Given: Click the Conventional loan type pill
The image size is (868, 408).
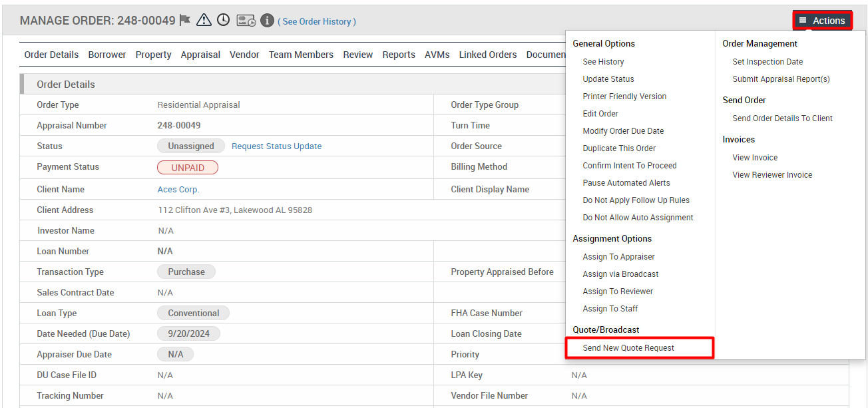Looking at the screenshot, I should pyautogui.click(x=193, y=313).
